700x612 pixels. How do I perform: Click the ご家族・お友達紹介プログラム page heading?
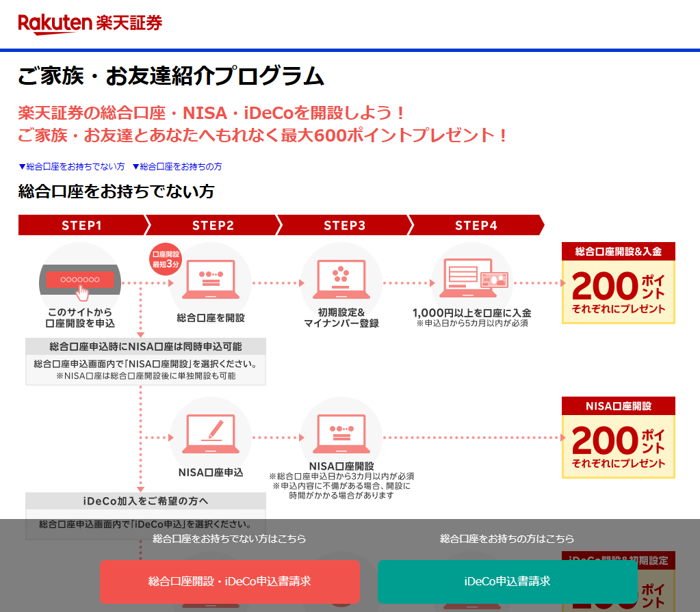click(x=171, y=76)
